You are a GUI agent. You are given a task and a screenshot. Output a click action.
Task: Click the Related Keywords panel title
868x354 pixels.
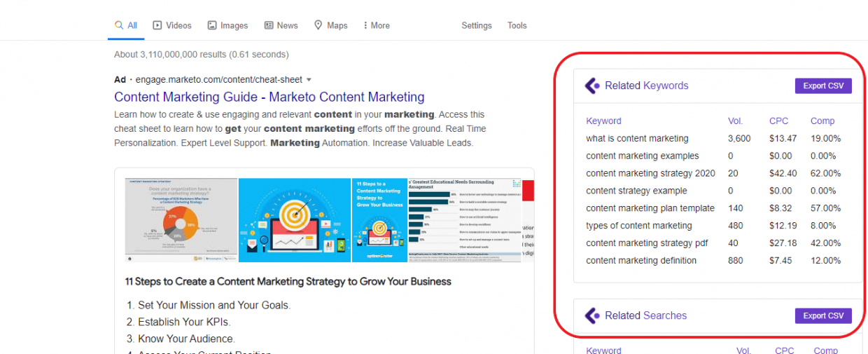646,86
